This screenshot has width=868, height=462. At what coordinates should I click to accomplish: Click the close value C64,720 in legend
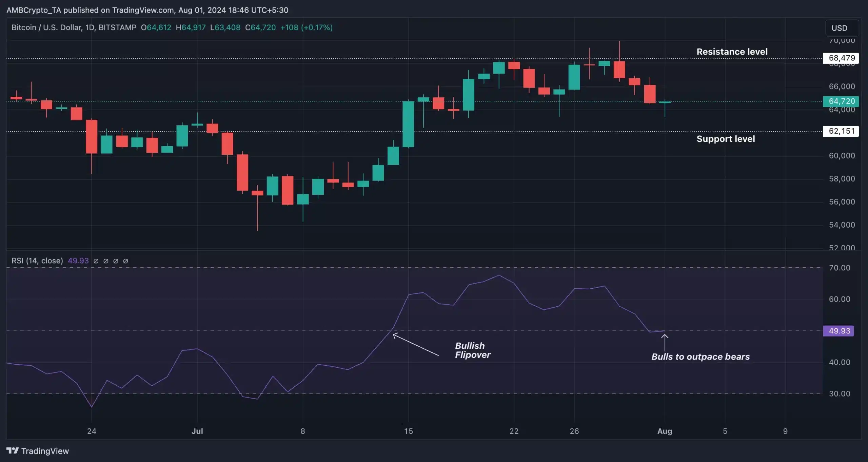pyautogui.click(x=260, y=27)
